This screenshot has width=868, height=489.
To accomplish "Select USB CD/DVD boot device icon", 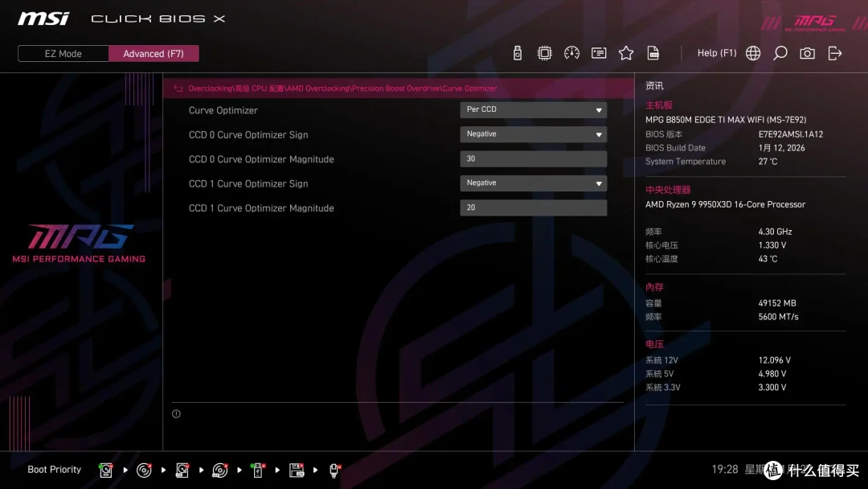I will pyautogui.click(x=219, y=470).
